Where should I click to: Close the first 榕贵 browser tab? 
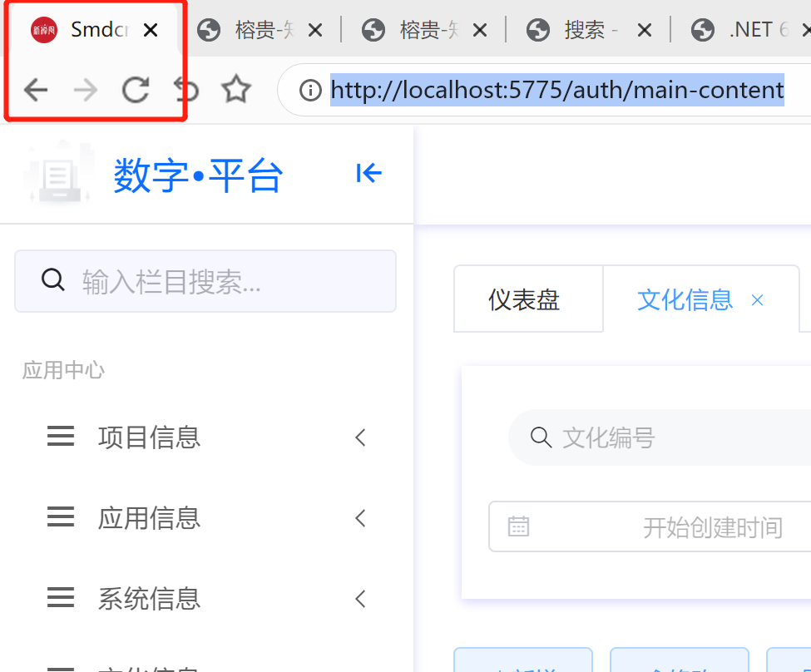click(x=315, y=31)
